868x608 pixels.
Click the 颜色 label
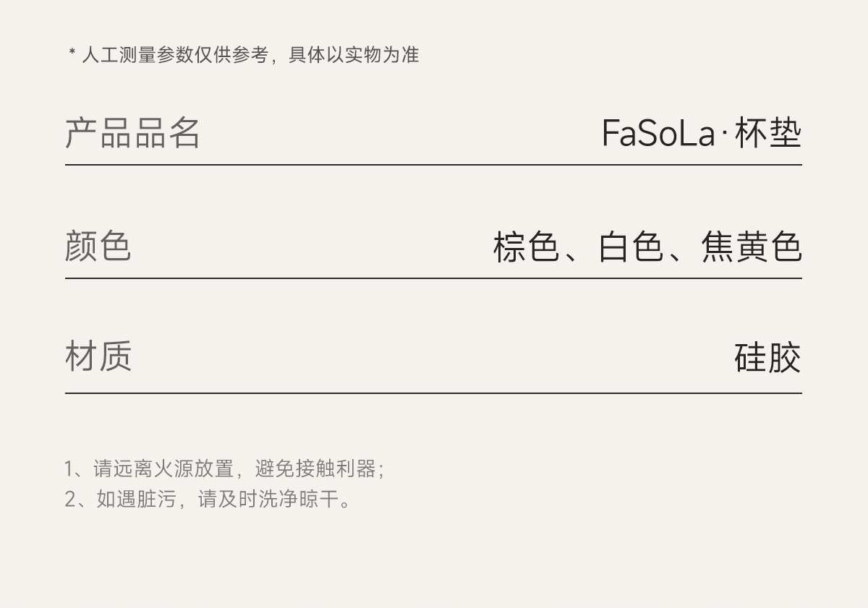click(98, 246)
